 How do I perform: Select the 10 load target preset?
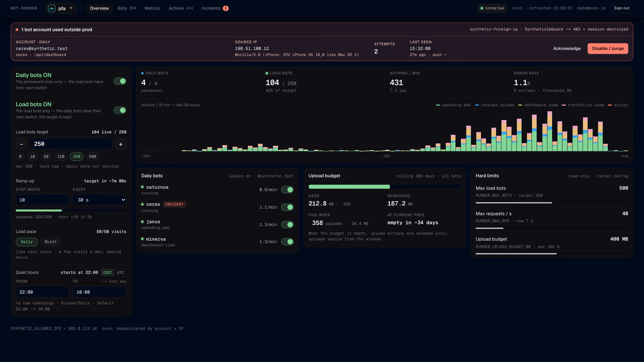tap(33, 156)
